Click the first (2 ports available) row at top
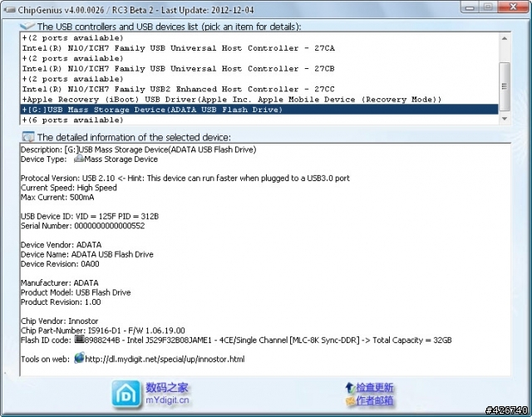This screenshot has width=532, height=417. click(259, 38)
